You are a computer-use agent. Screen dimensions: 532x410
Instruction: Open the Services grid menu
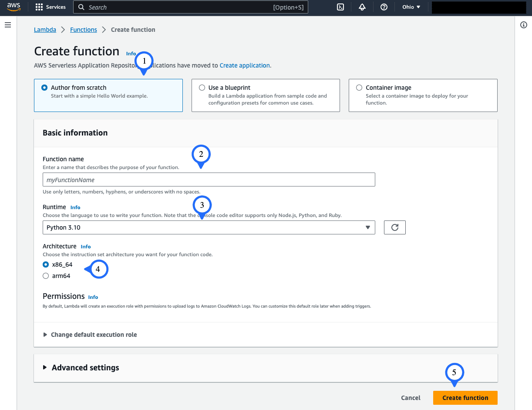coord(39,7)
